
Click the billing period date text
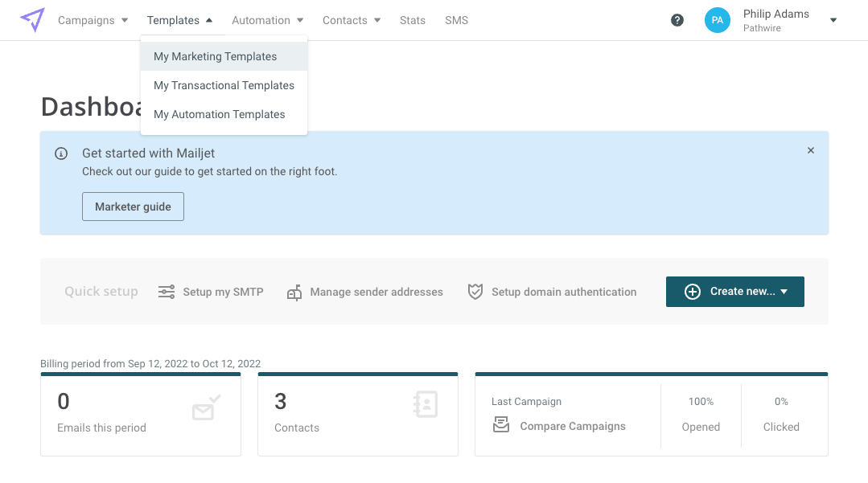150,363
